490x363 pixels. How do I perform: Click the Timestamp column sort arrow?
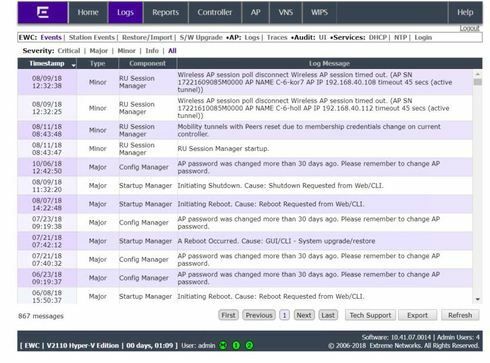pos(73,65)
